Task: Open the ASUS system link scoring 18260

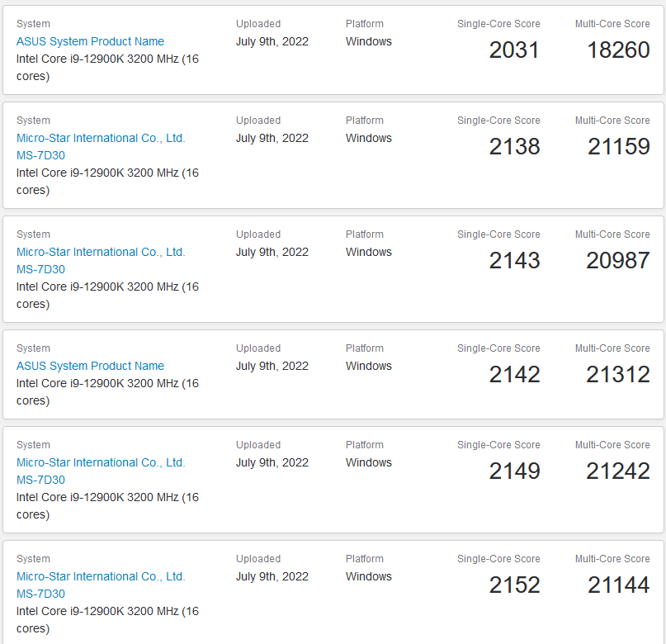Action: coord(90,41)
